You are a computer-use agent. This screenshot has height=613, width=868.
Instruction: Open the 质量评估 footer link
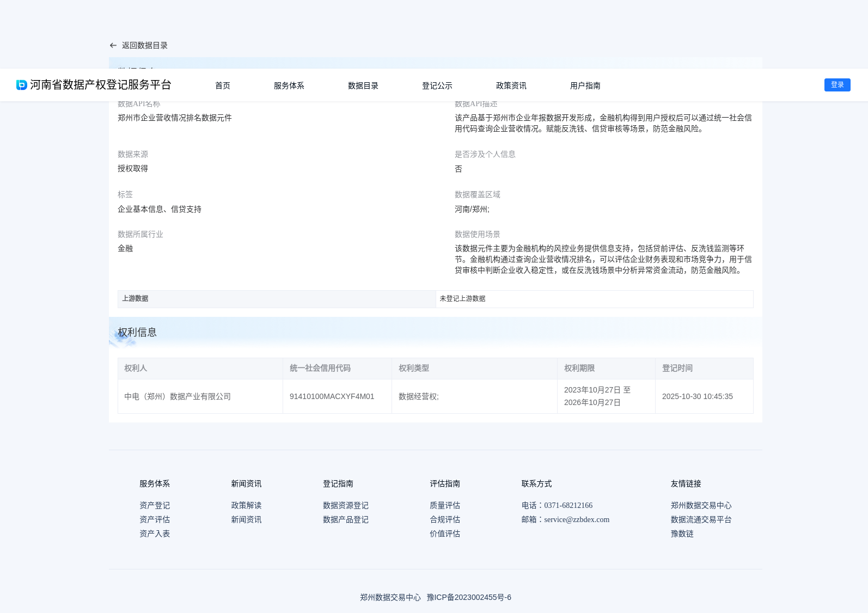click(445, 506)
